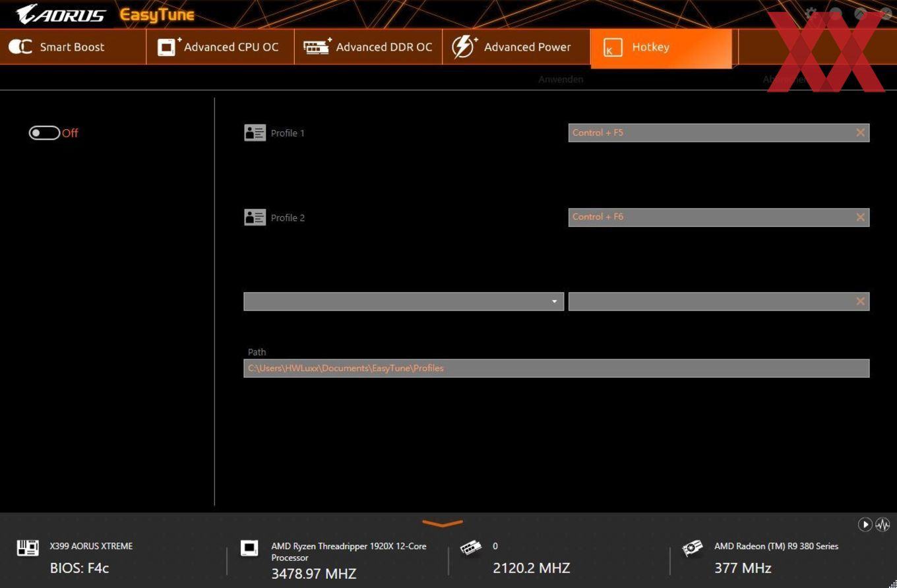This screenshot has height=588, width=897.
Task: Click the keyboard key icon on Hotkey tab
Action: tap(613, 48)
